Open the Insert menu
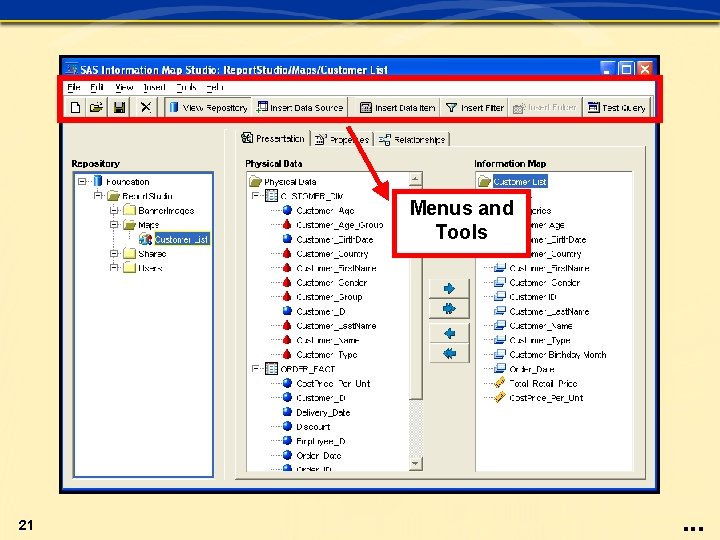The height and width of the screenshot is (540, 720). (x=154, y=87)
